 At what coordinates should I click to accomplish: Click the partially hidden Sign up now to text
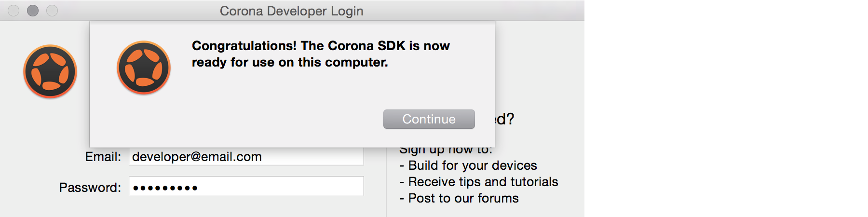point(446,151)
